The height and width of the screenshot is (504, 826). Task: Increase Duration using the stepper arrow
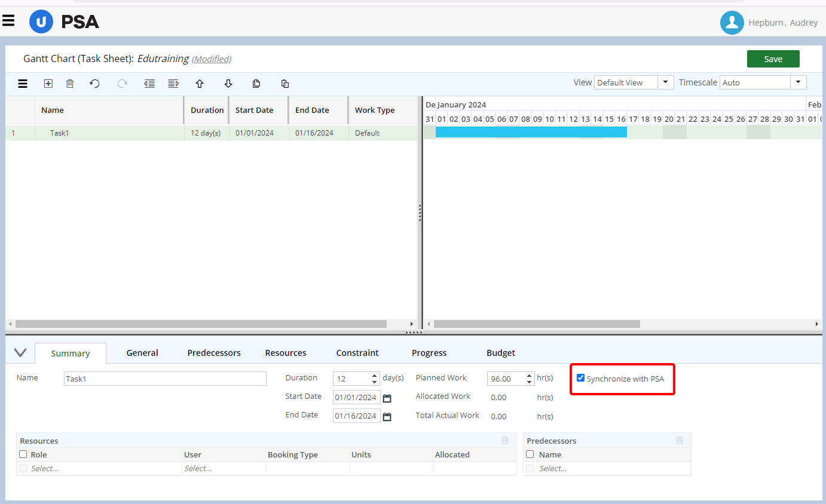pyautogui.click(x=375, y=374)
